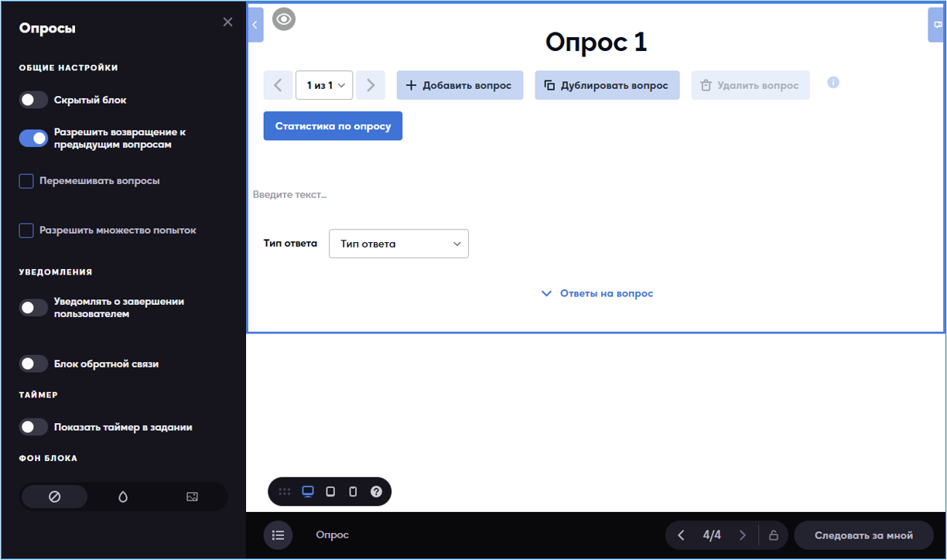Open help via the question mark icon

pos(376,492)
